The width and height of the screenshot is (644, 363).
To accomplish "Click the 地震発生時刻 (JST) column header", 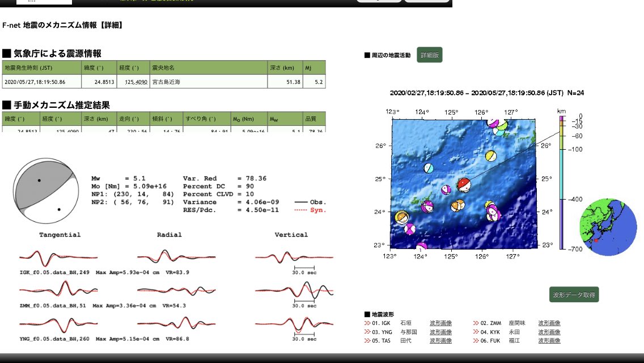I will coord(42,68).
